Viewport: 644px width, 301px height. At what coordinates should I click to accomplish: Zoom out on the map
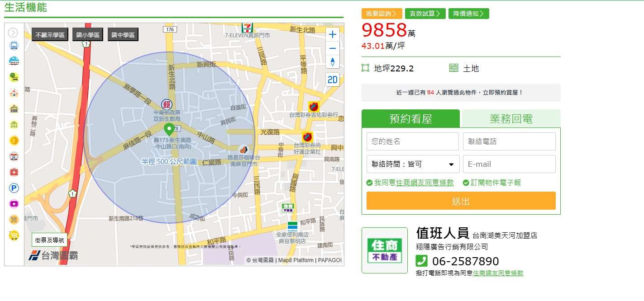[333, 48]
